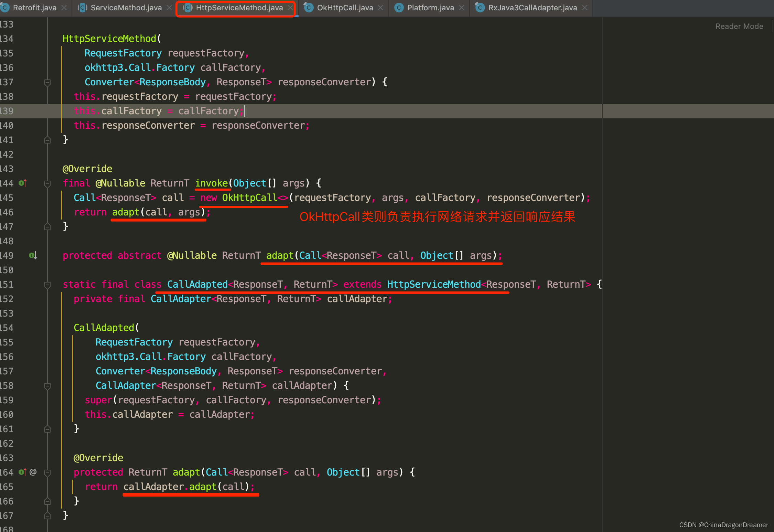Collapse the constructor fold marker at line 137

click(x=47, y=83)
